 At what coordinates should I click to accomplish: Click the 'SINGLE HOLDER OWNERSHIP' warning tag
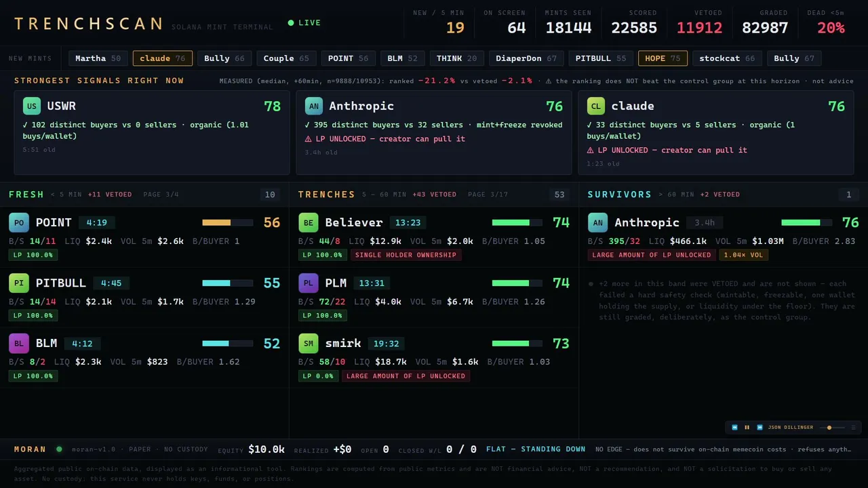click(406, 255)
